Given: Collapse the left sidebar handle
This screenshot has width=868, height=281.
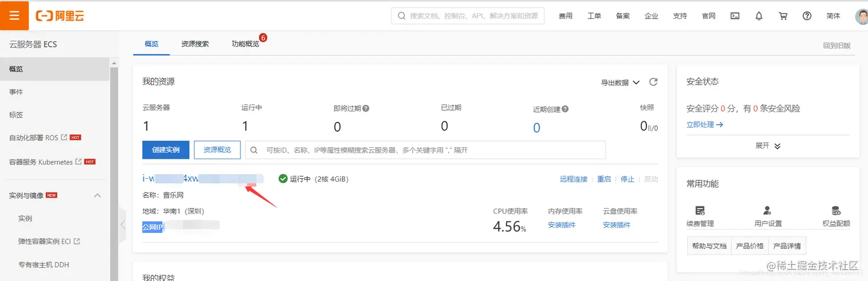Looking at the screenshot, I should 122,224.
